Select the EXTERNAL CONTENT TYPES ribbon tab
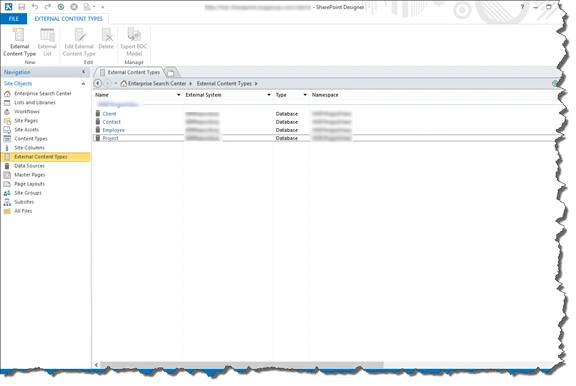 [x=69, y=19]
